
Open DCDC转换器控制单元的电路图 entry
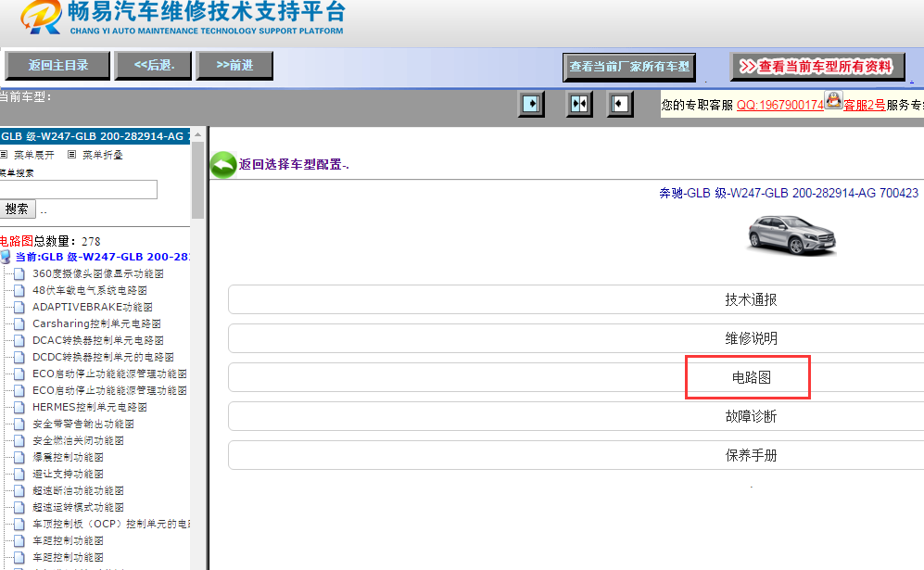click(103, 357)
